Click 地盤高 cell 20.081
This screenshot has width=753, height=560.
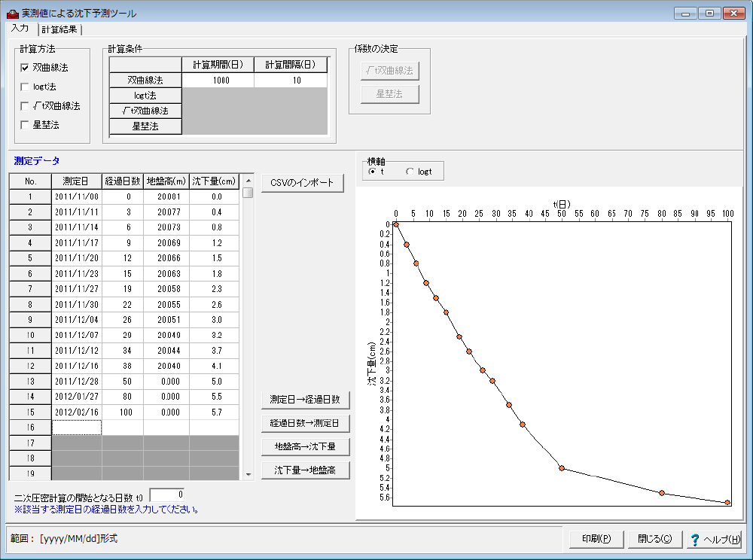(166, 196)
